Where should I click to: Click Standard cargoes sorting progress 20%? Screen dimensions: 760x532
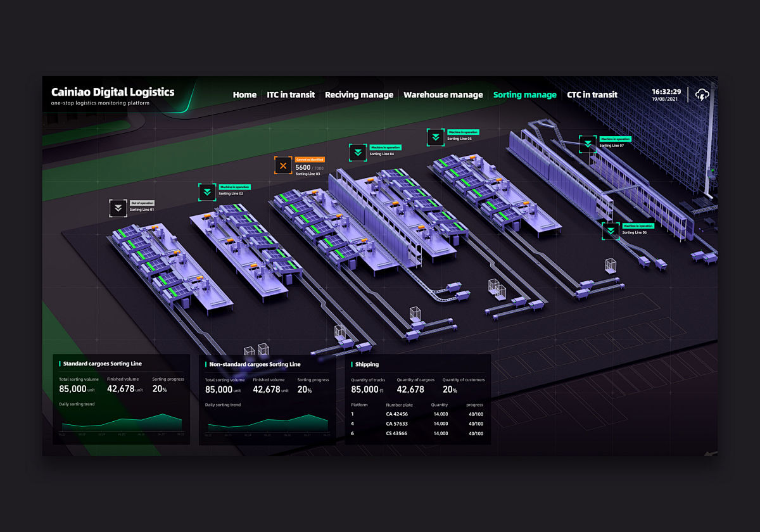(x=160, y=389)
